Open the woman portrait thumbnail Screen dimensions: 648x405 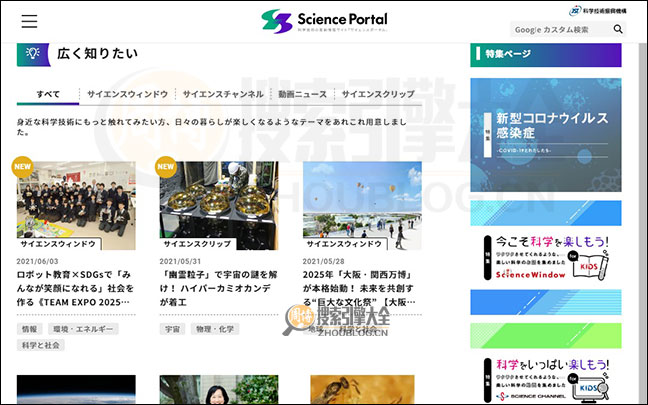point(219,389)
